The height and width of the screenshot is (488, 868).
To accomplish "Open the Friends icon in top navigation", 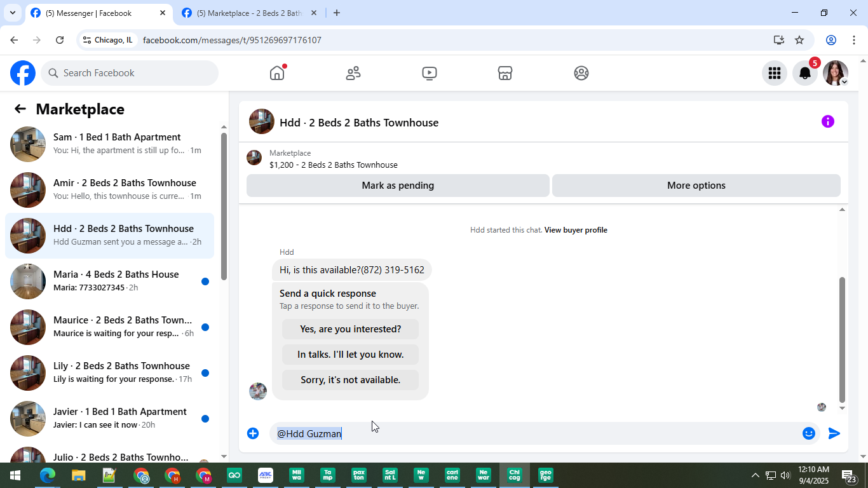I will click(353, 73).
